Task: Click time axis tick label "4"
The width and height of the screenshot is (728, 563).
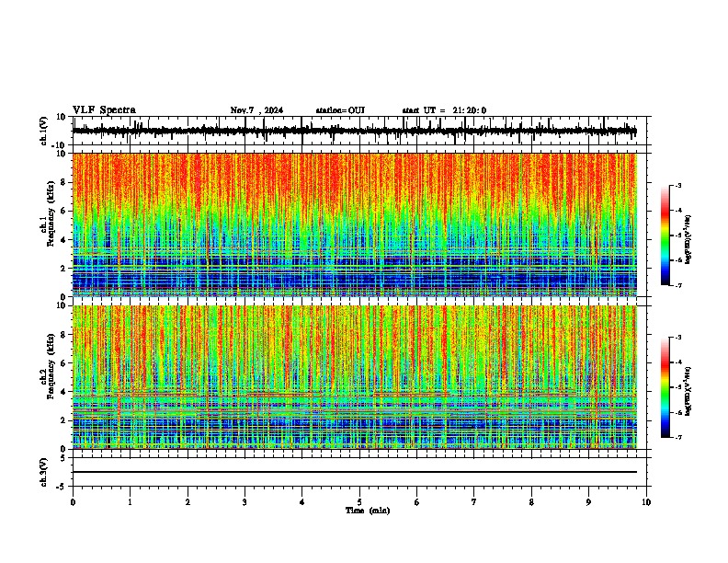Action: click(x=302, y=502)
